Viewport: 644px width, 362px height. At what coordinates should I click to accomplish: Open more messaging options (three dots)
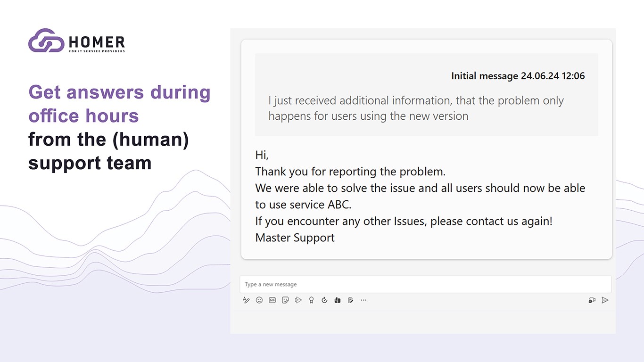[x=363, y=300]
